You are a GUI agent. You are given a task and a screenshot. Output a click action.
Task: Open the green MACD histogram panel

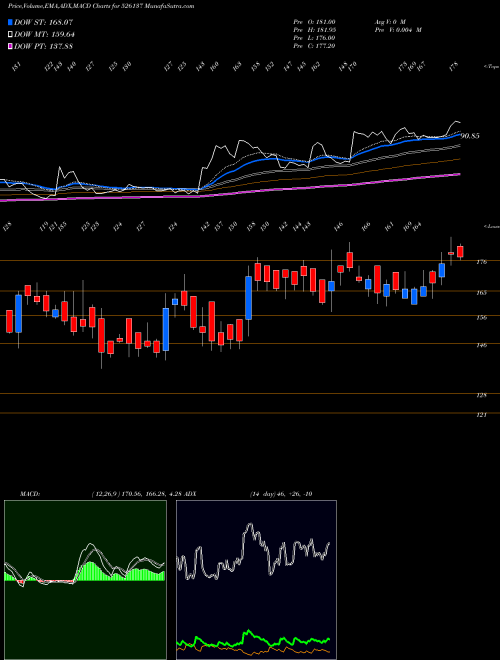point(85,580)
